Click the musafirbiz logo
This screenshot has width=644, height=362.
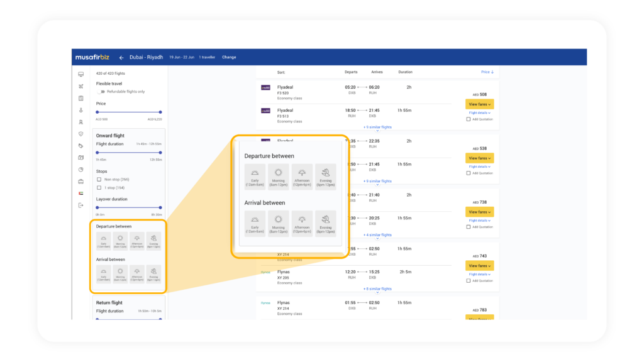(x=92, y=57)
